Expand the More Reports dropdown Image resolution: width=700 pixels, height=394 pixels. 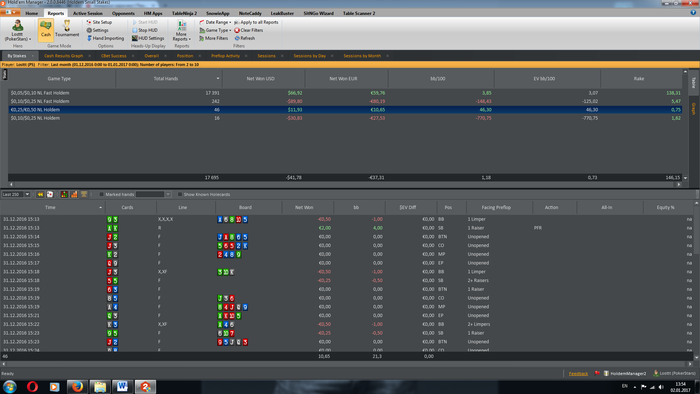point(181,30)
